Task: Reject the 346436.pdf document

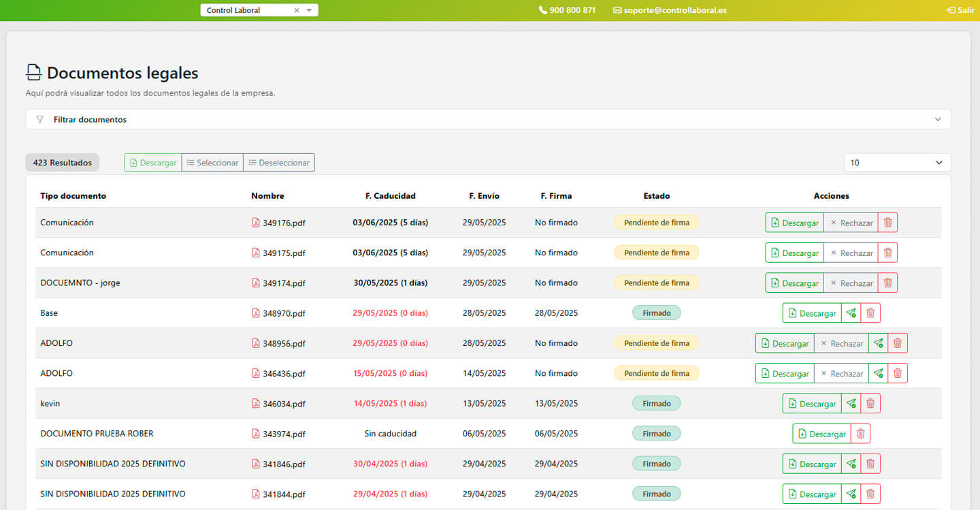Action: [841, 373]
